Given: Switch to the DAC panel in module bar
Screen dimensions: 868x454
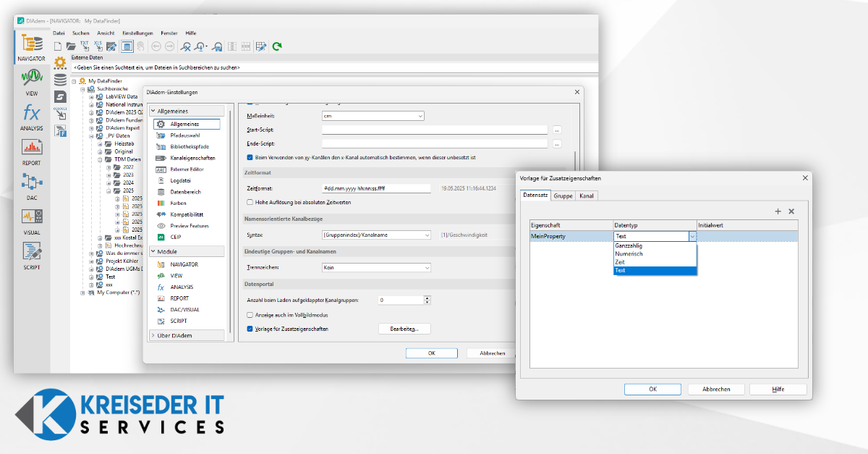Looking at the screenshot, I should click(31, 187).
